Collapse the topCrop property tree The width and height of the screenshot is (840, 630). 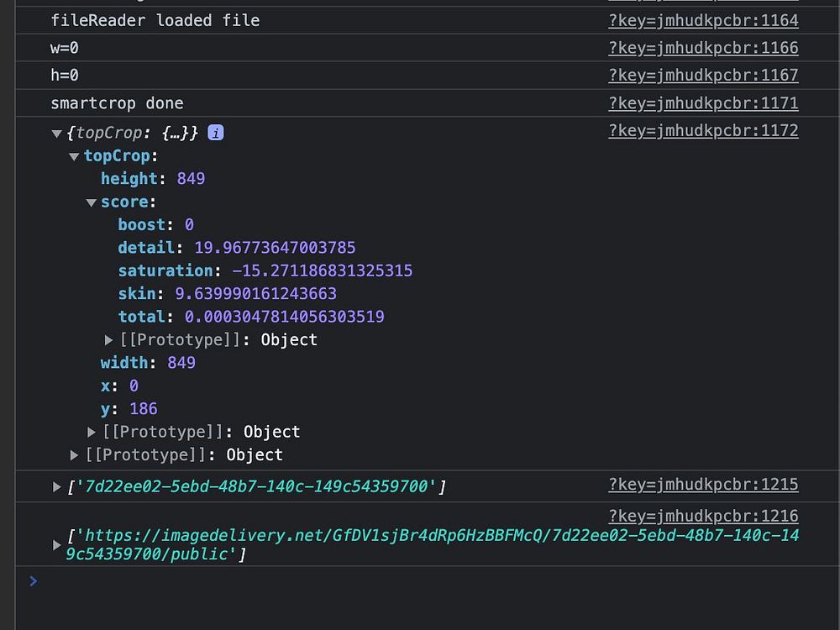click(x=74, y=156)
